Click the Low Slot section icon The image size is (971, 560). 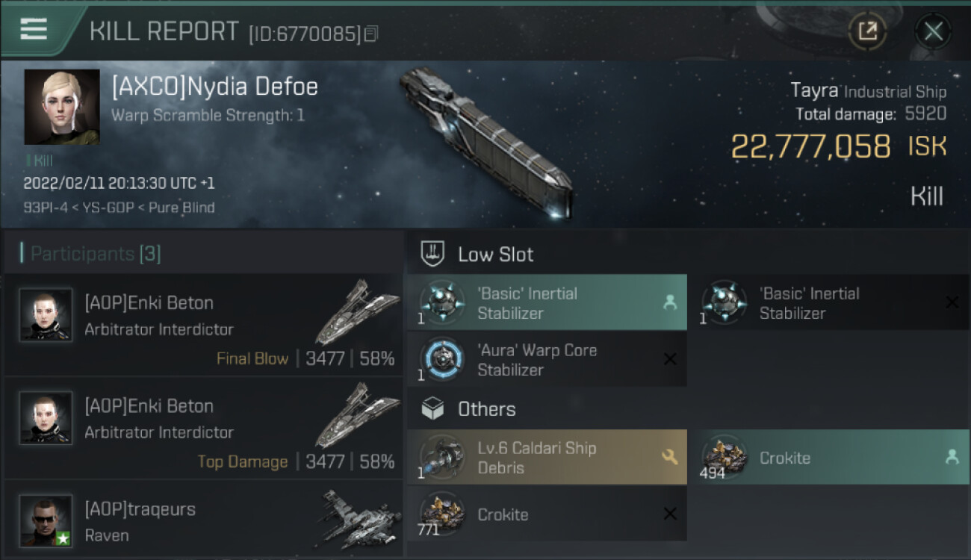(x=433, y=254)
